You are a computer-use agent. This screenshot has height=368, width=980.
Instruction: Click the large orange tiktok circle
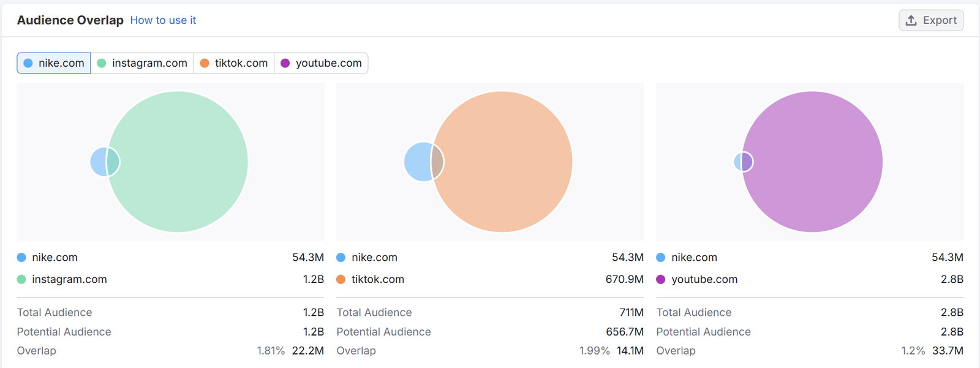pos(508,162)
